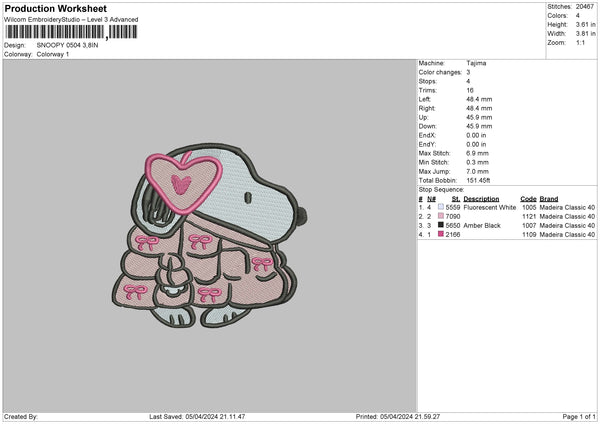The image size is (600, 424).
Task: Click the Fluorescent White color swatch
Action: click(441, 207)
